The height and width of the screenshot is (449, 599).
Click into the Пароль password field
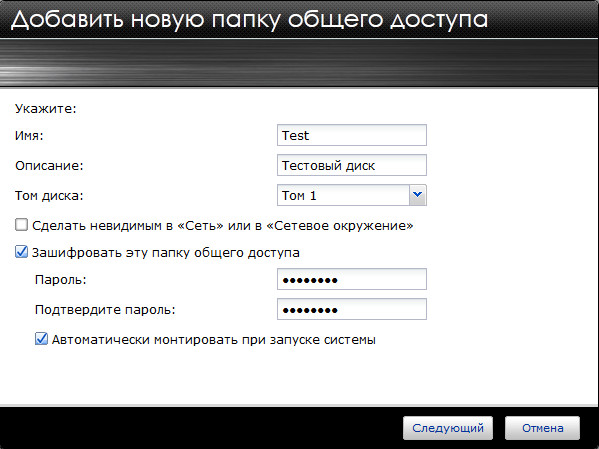click(351, 279)
